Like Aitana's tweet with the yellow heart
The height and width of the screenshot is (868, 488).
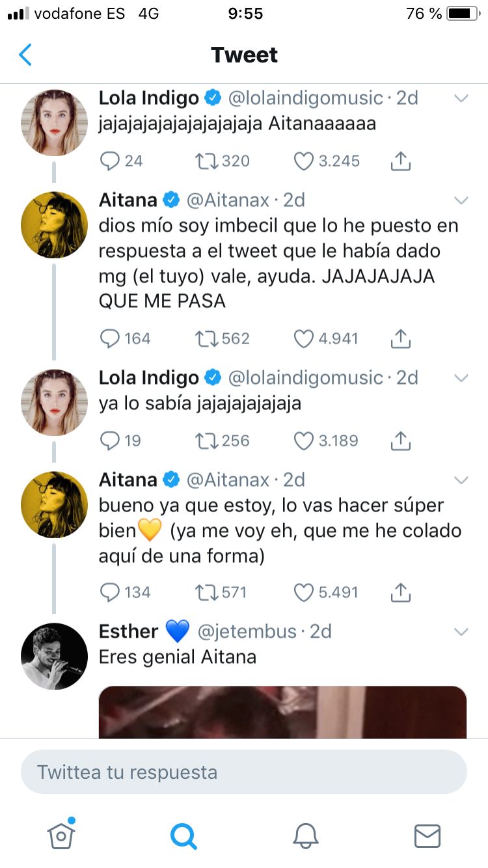[x=303, y=592]
